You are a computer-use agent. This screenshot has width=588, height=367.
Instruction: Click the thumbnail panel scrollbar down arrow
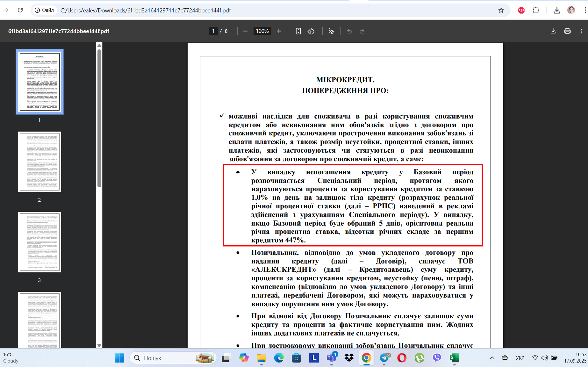[x=99, y=345]
